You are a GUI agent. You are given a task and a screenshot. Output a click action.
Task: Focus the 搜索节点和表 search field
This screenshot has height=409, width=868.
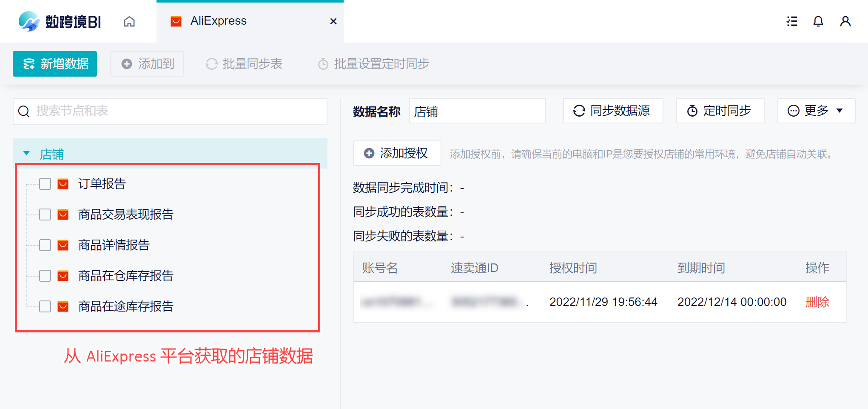tap(170, 112)
